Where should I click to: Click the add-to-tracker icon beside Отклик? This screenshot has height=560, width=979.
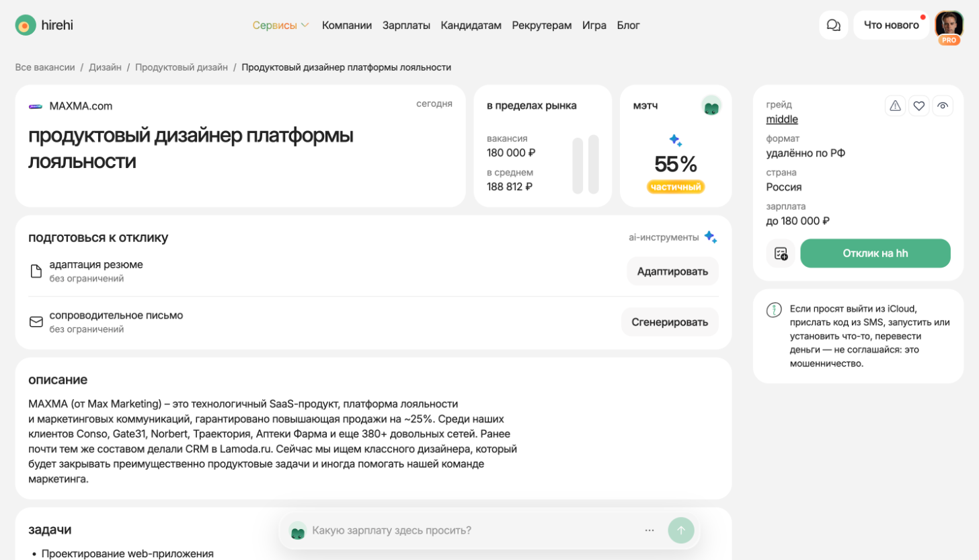click(781, 253)
